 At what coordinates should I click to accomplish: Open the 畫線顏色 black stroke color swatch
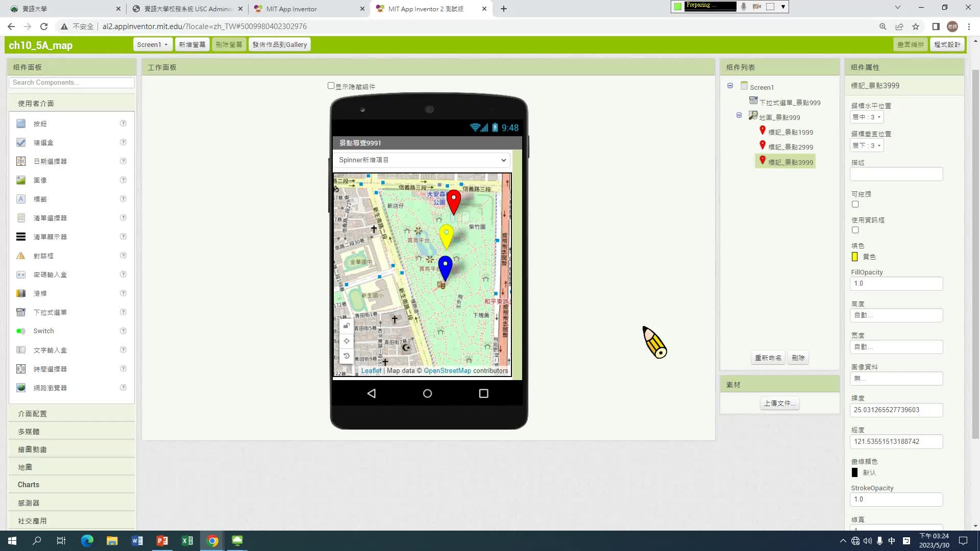pos(855,472)
